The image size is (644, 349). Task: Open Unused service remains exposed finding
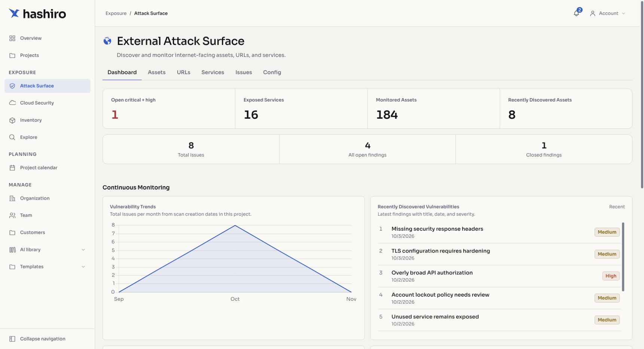point(499,320)
